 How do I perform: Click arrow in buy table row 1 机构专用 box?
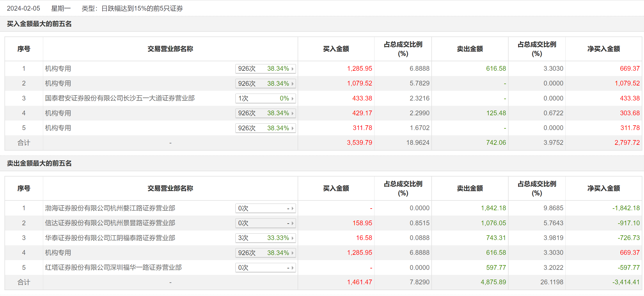click(x=292, y=69)
